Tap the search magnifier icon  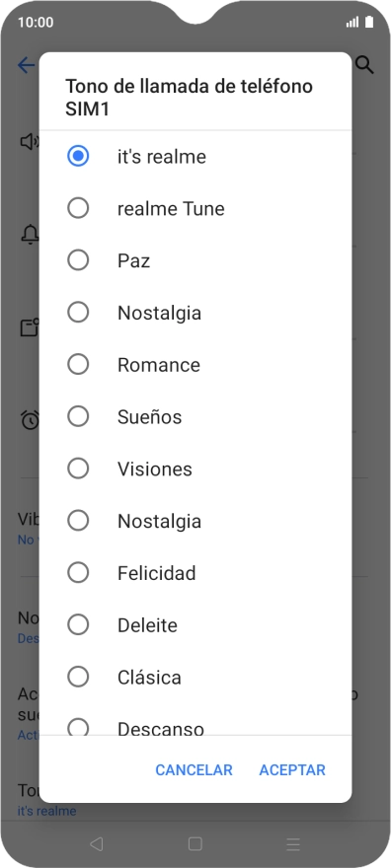coord(364,65)
